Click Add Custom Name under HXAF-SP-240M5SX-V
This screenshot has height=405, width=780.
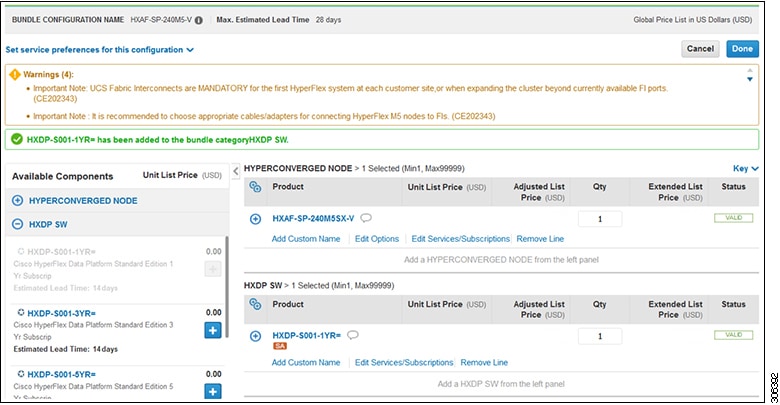point(306,239)
